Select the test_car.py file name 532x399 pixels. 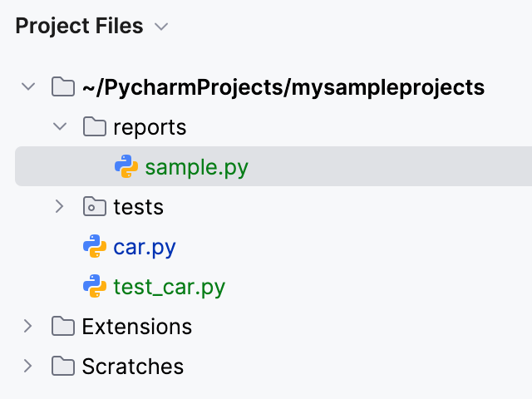point(170,287)
